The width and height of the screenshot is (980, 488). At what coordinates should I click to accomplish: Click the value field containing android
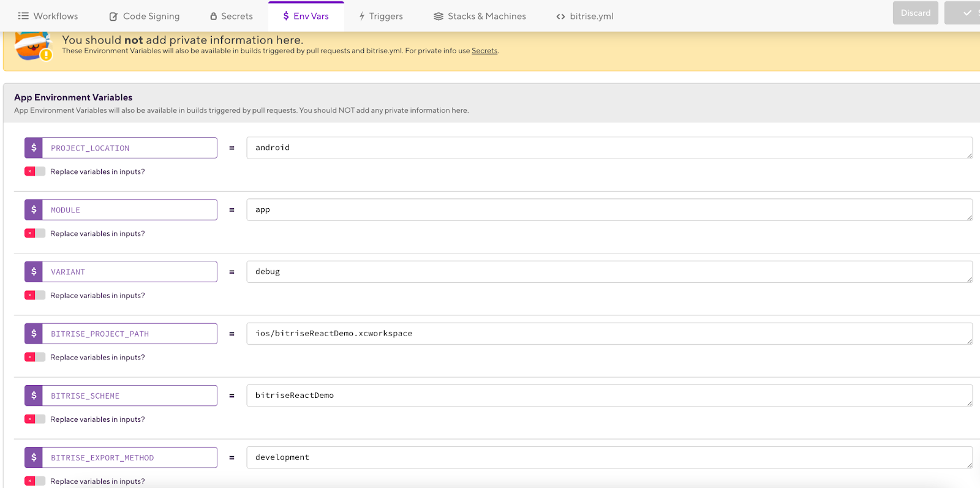[609, 148]
